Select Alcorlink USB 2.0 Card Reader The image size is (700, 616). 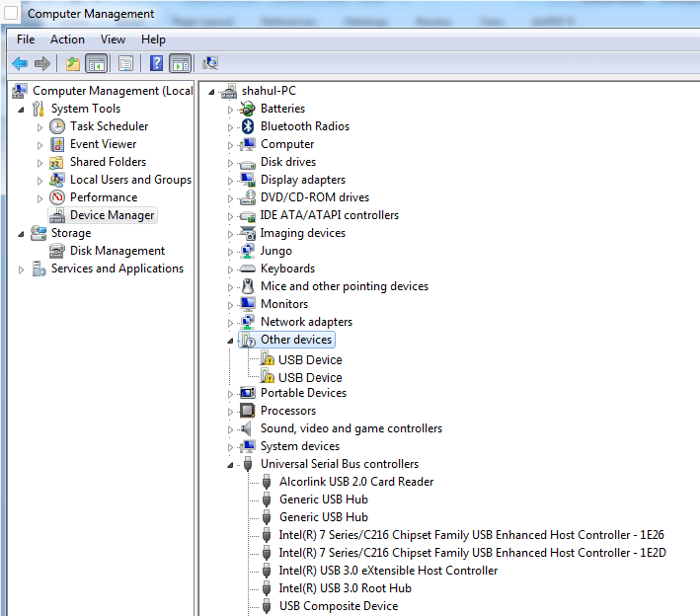point(355,482)
